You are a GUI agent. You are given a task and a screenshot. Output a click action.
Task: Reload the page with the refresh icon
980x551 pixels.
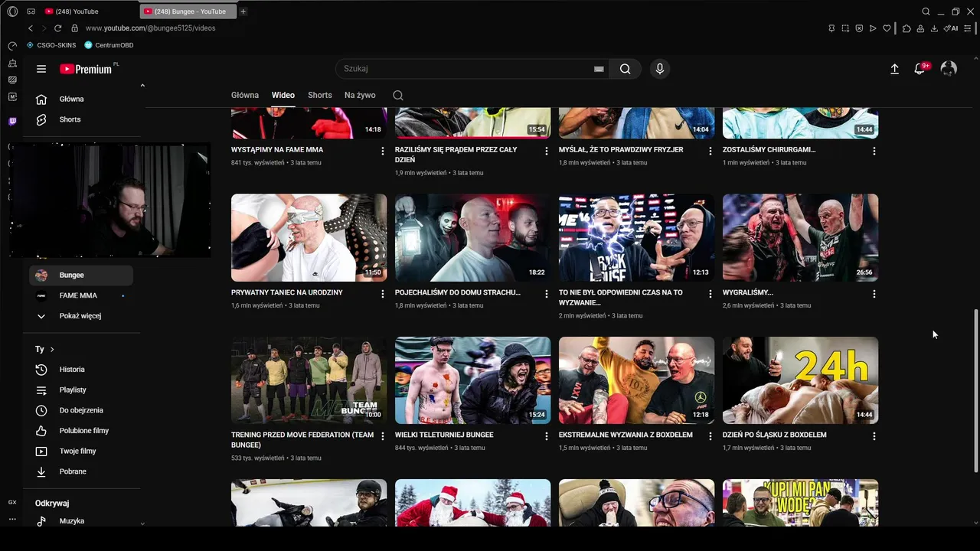coord(57,28)
